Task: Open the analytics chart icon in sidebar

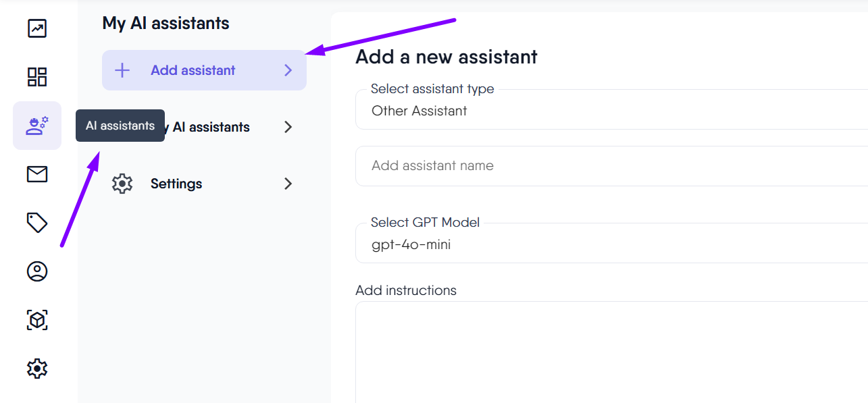Action: [x=37, y=28]
